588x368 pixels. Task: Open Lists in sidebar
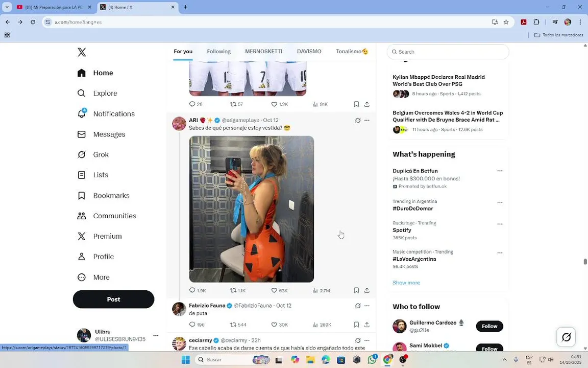pyautogui.click(x=92, y=175)
